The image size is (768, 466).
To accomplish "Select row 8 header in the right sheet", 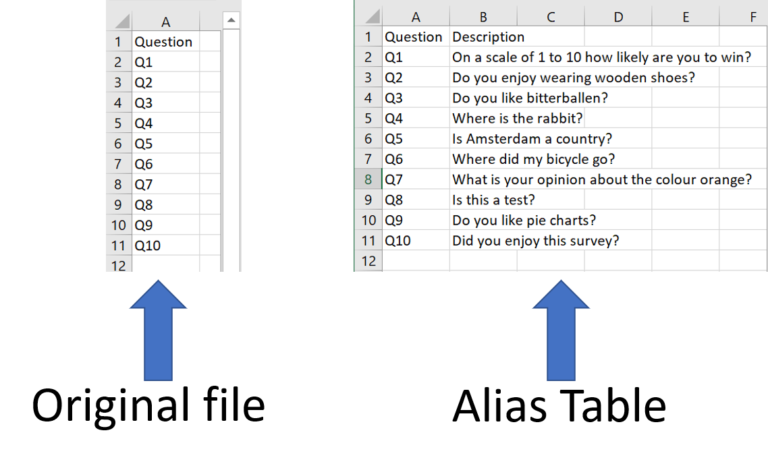I will coord(368,179).
